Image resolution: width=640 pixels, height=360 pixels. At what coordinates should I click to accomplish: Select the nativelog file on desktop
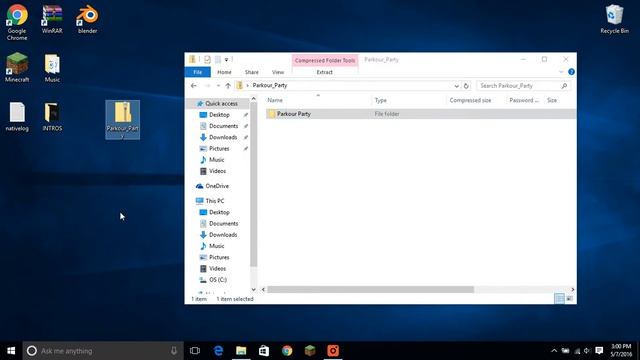pos(17,117)
